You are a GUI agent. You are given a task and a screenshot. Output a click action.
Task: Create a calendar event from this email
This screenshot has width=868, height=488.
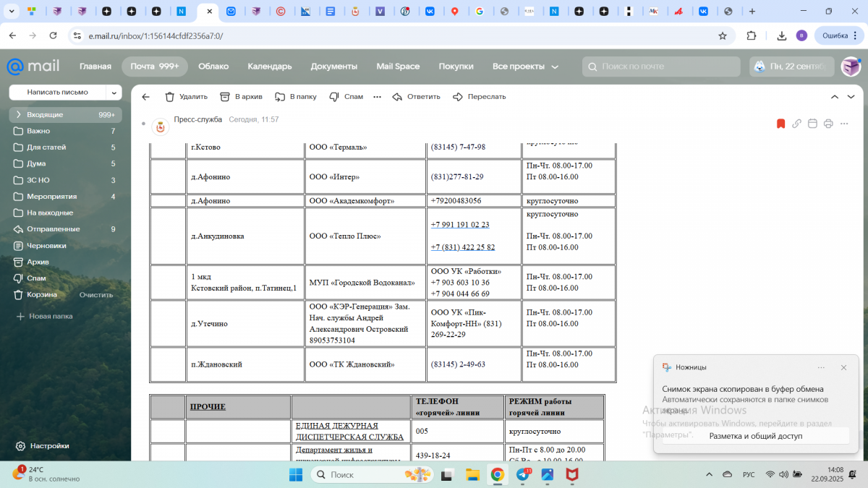click(x=812, y=124)
